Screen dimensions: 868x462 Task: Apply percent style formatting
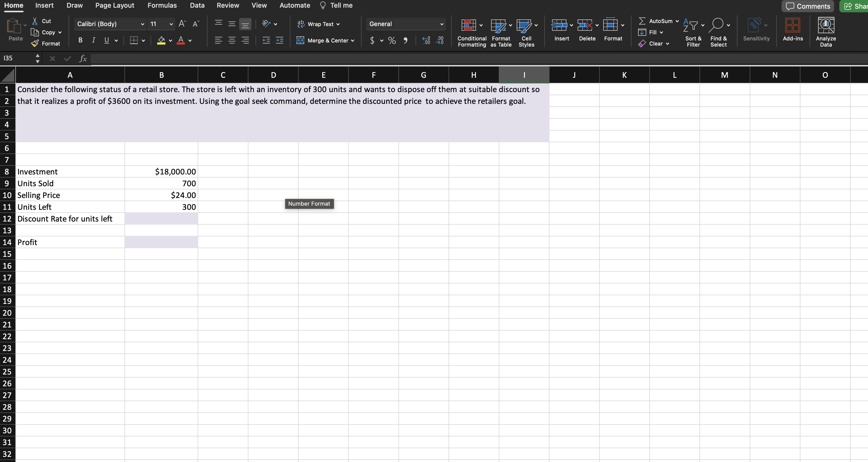click(391, 40)
